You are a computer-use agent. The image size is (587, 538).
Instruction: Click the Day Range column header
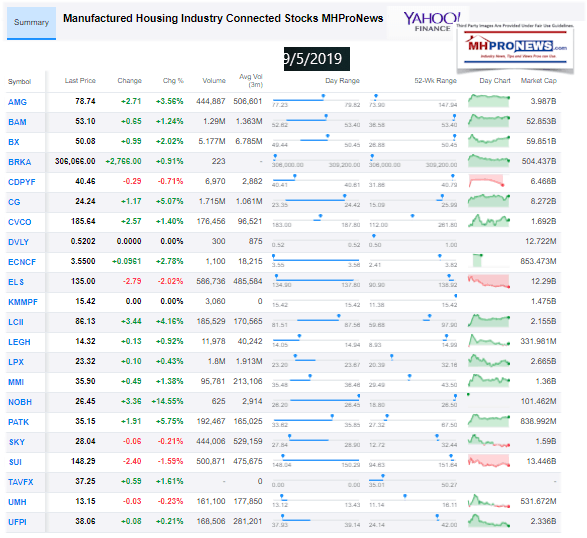(343, 80)
